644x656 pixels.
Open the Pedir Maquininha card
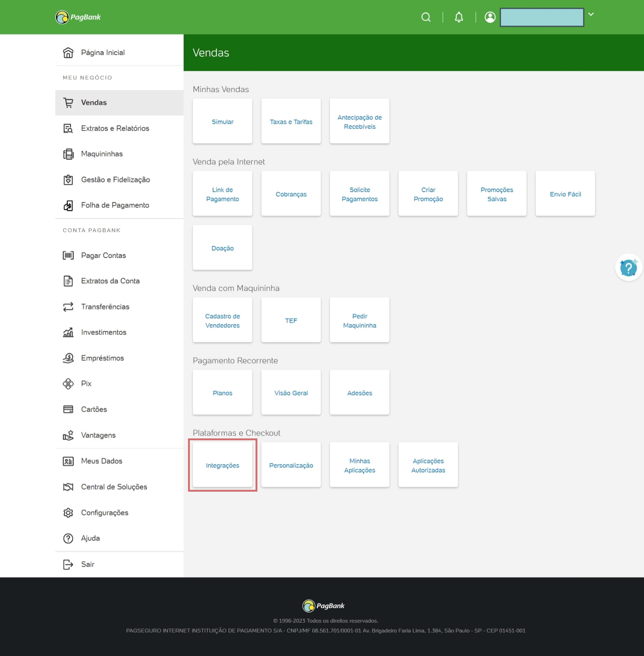click(360, 320)
